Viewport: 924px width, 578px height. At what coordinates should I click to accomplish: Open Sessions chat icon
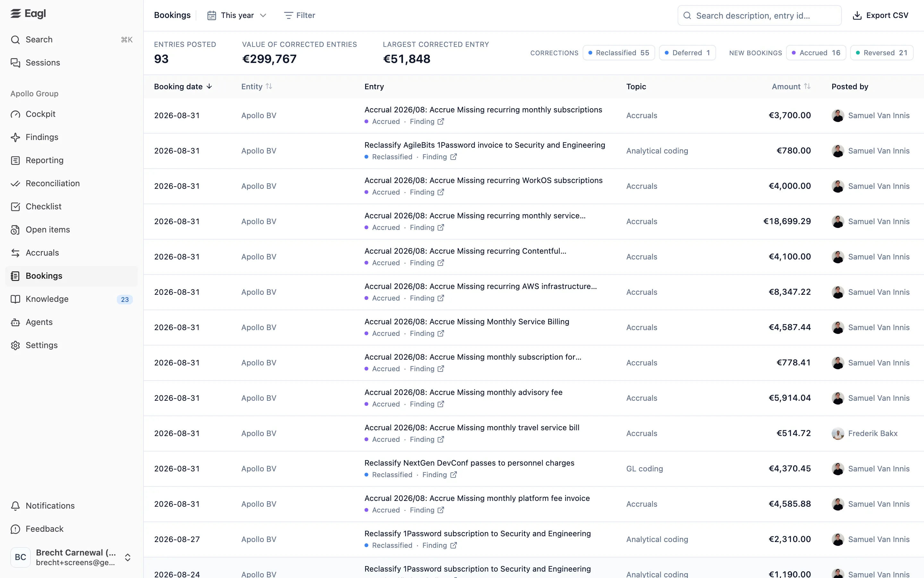[15, 63]
